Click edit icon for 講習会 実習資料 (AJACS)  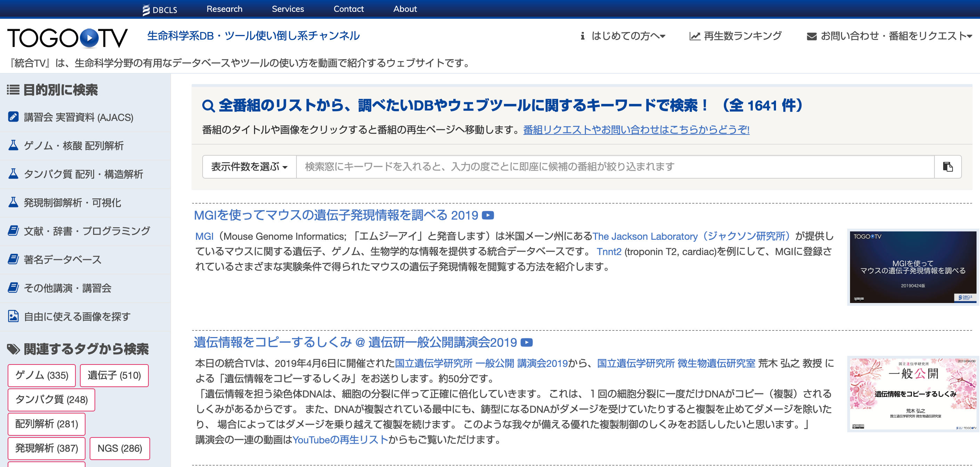[13, 117]
